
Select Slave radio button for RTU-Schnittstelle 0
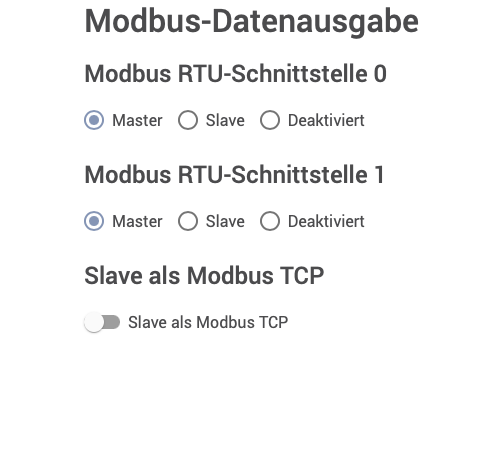click(188, 120)
